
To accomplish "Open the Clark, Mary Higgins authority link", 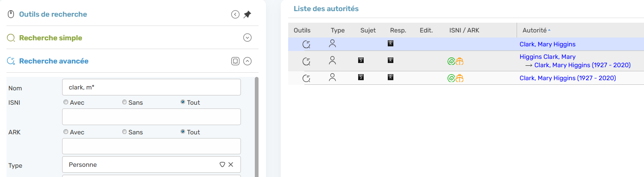I will (x=548, y=44).
